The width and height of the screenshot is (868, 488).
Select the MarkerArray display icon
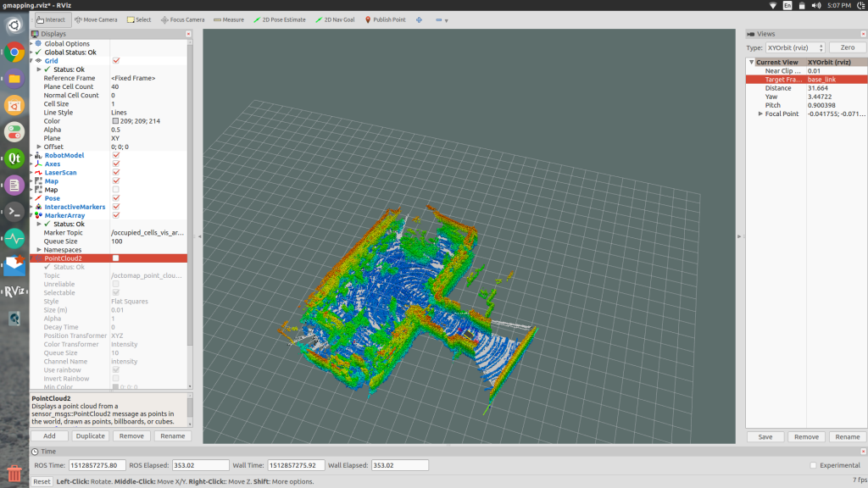pos(38,215)
